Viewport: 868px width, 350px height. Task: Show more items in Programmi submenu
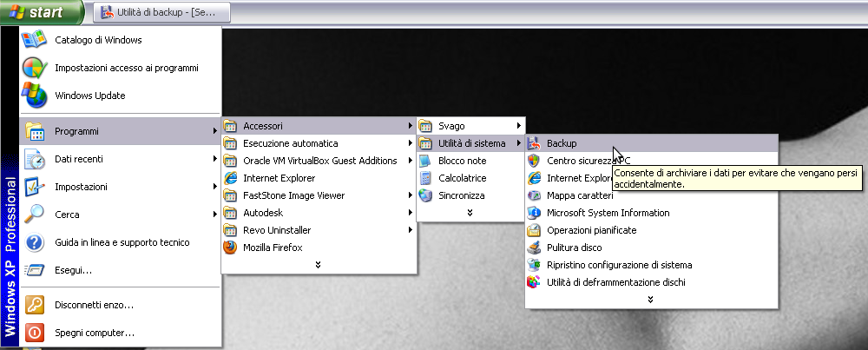318,264
